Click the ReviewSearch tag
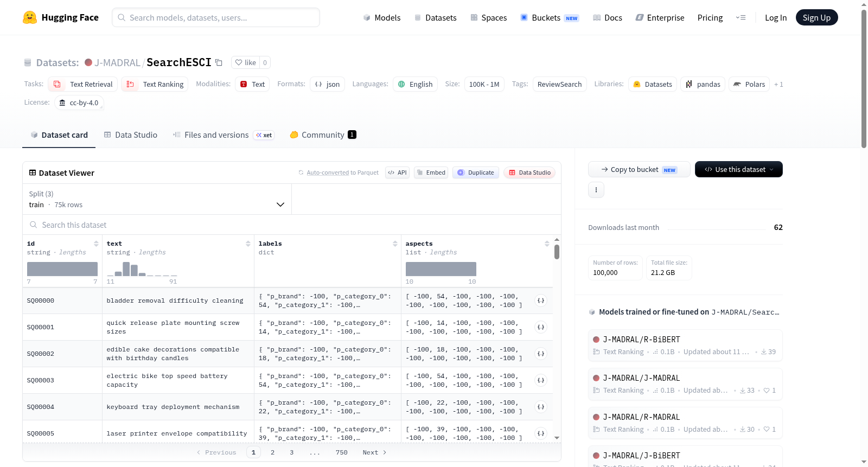 pos(559,84)
